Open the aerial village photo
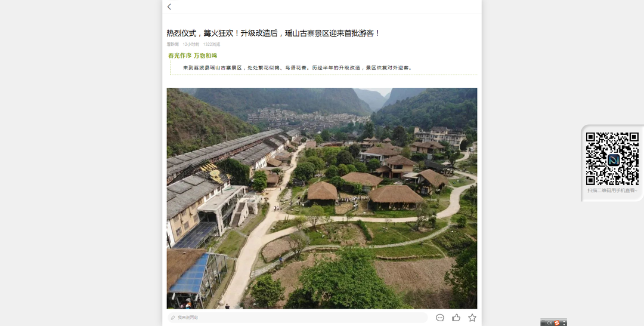This screenshot has height=326, width=644. click(x=322, y=198)
